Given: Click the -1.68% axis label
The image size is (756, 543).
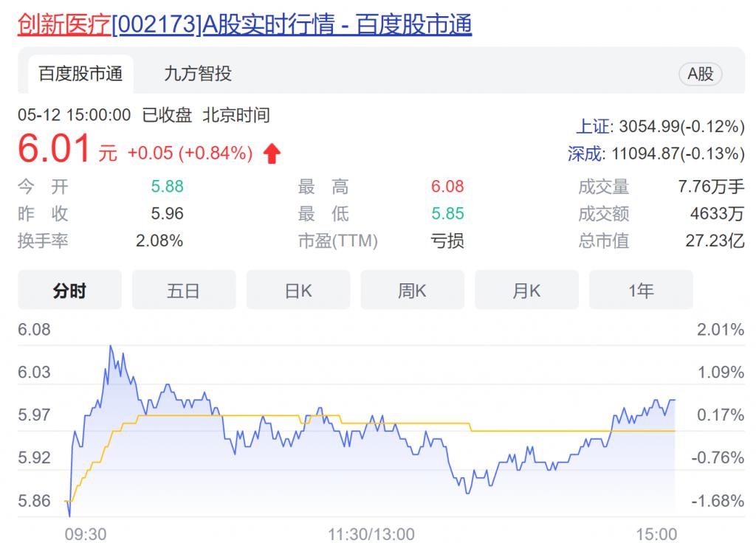Looking at the screenshot, I should pos(718,501).
